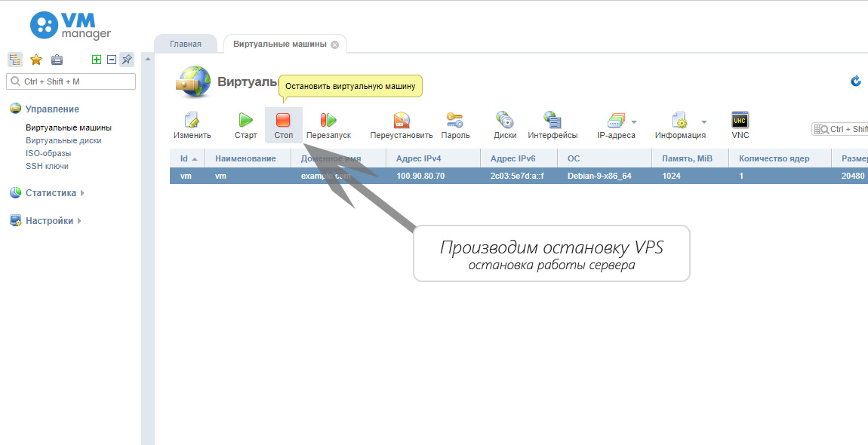Select the disk size cell 20480

pos(852,176)
